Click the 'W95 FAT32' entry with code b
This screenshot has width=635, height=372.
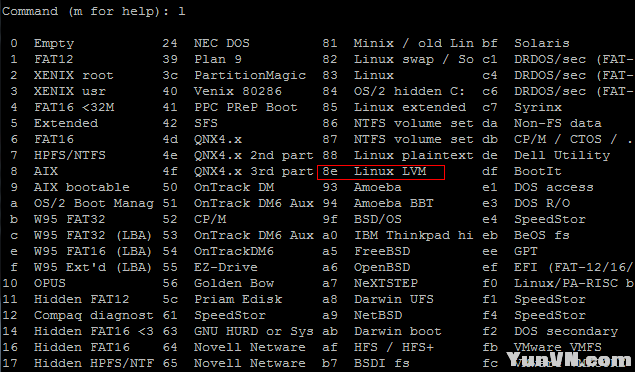pos(70,219)
